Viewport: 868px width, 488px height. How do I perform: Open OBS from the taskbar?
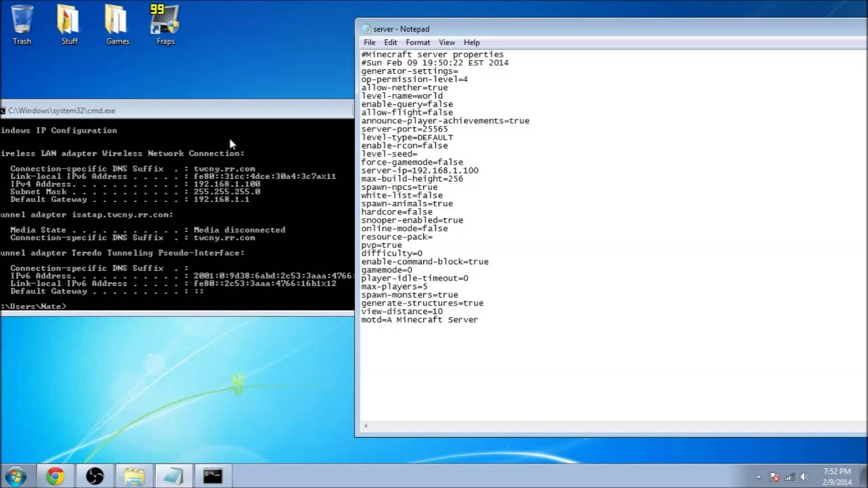[x=94, y=476]
